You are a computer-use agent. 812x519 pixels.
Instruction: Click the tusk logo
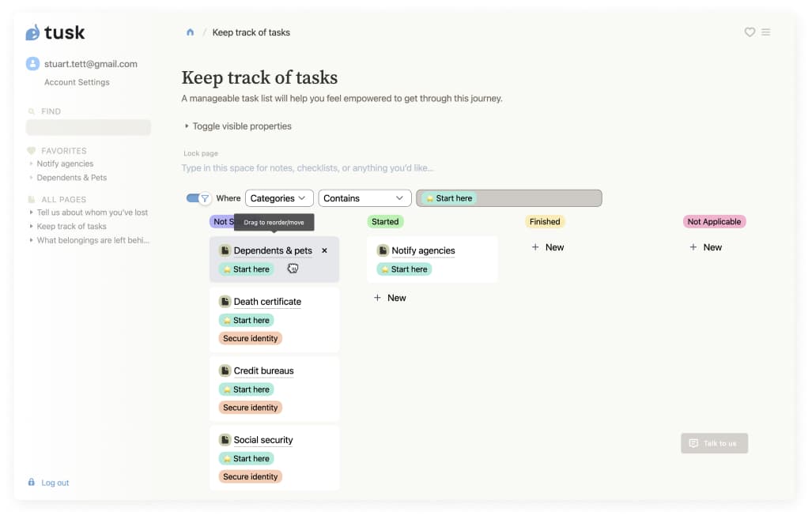[x=55, y=32]
